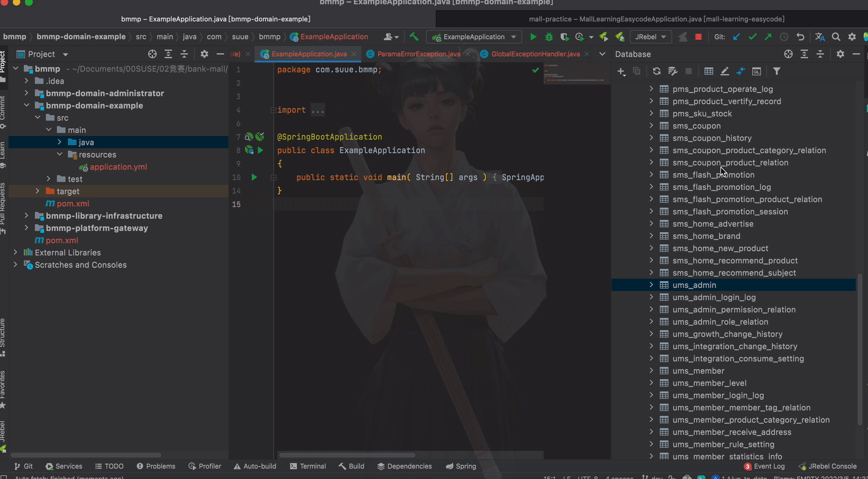The height and width of the screenshot is (479, 868).
Task: Expand External Libraries node
Action: [15, 252]
